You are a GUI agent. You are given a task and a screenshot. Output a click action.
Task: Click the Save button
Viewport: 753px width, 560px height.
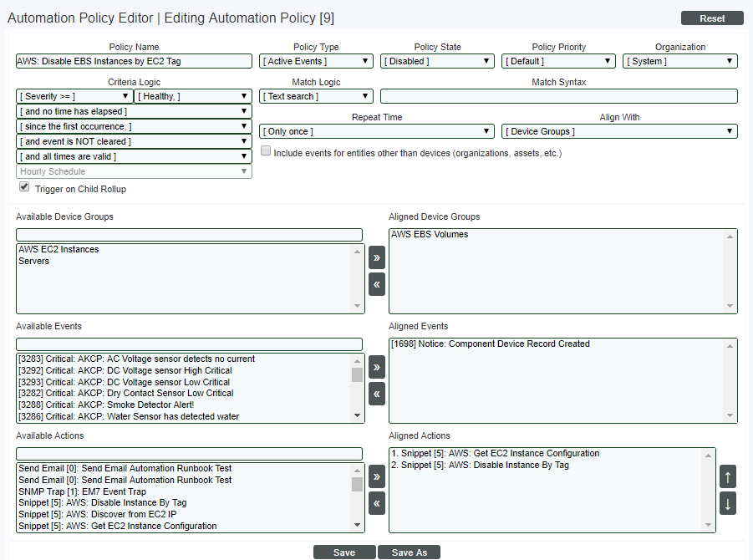[x=344, y=552]
